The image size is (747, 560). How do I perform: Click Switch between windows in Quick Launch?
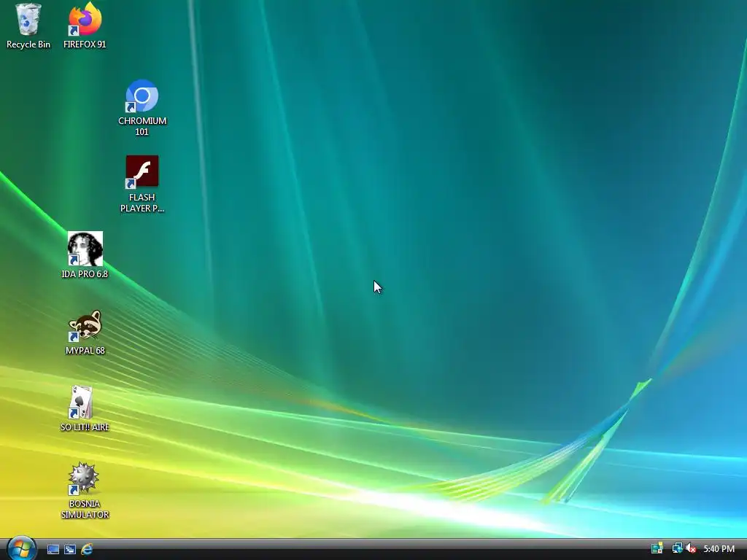[70, 550]
